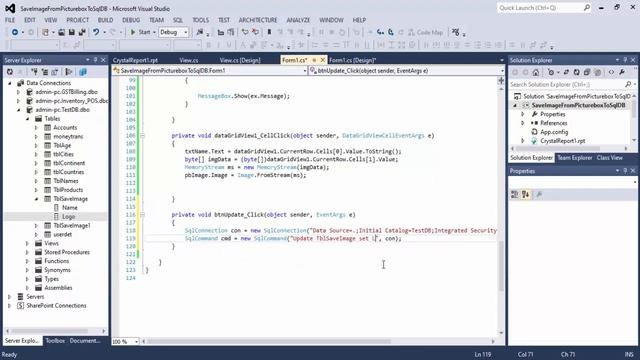
Task: Click the Navigate Backward toolbar icon
Action: (15, 32)
